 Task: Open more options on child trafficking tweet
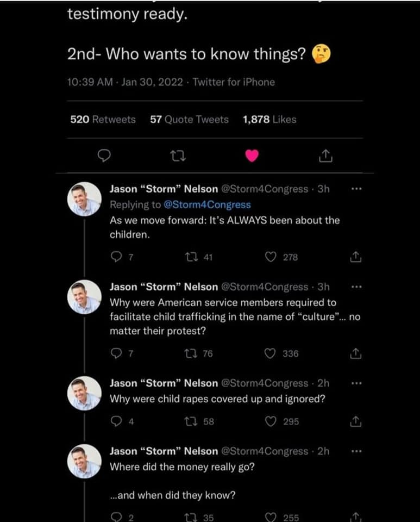tap(356, 287)
